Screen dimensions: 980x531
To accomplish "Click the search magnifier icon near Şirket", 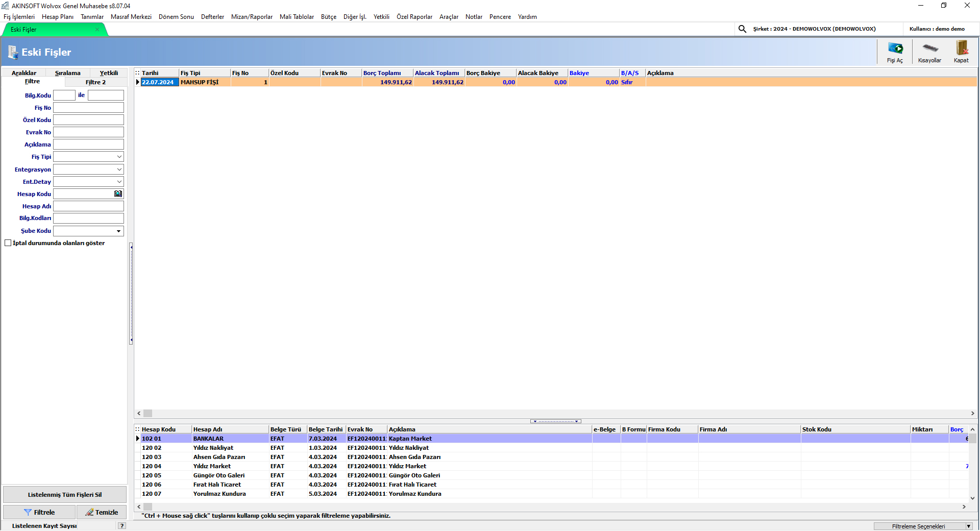I will [x=742, y=29].
